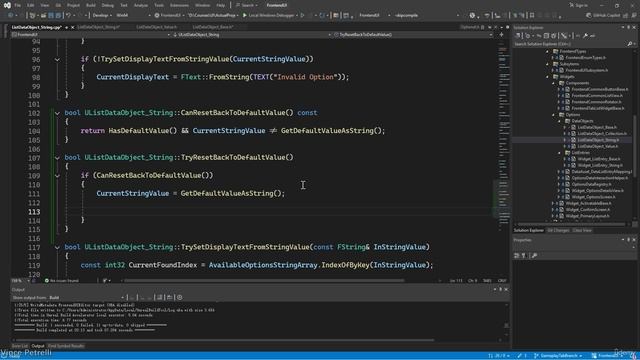The height and width of the screenshot is (360, 640).
Task: Switch to the Class View tab
Action: coord(582,231)
